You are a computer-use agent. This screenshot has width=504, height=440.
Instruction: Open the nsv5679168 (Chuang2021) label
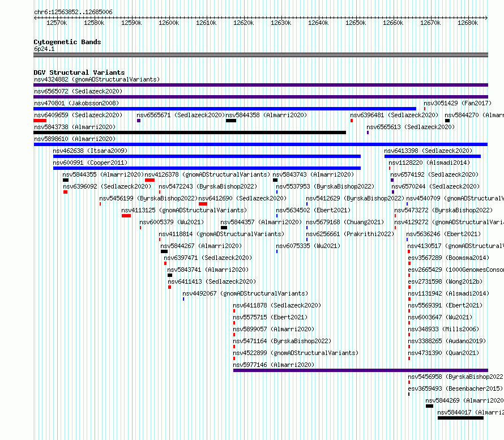(345, 222)
